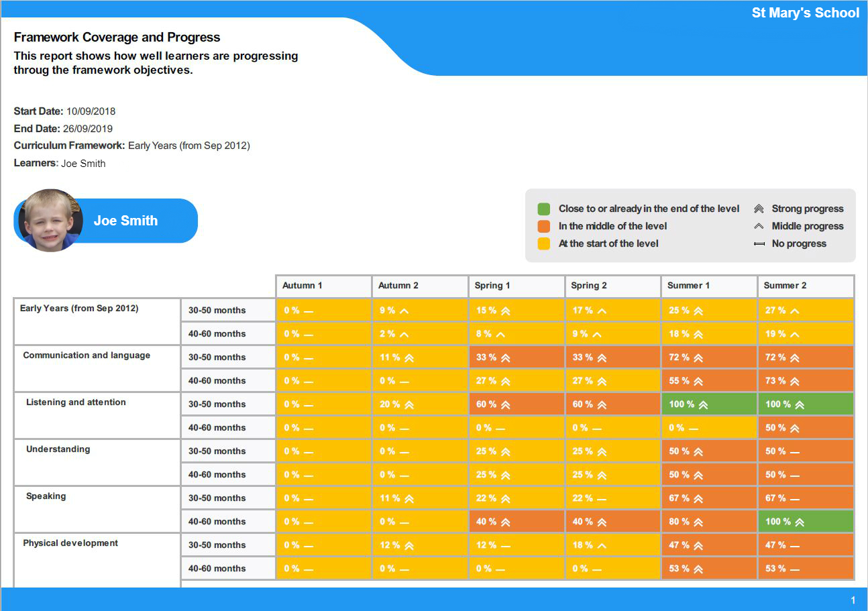
Task: Select the Autumn 2 column header
Action: [420, 286]
